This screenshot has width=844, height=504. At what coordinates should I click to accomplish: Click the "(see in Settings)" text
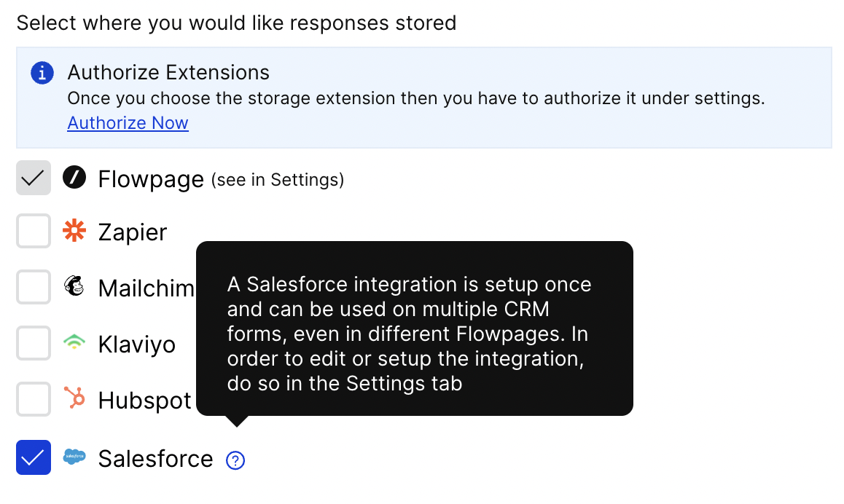click(x=278, y=180)
